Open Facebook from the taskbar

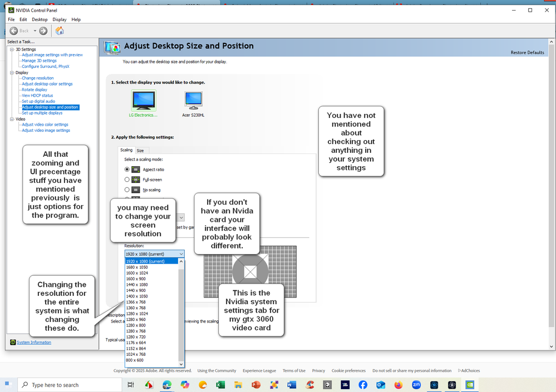[363, 385]
